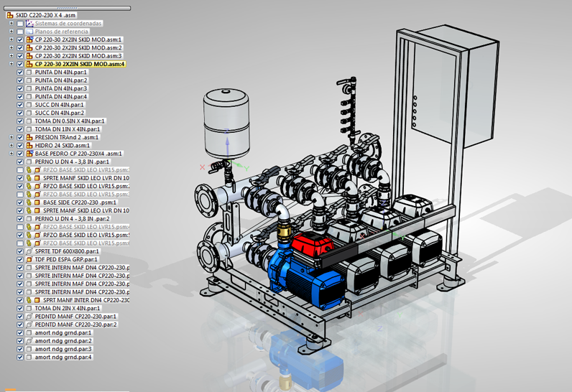Expand the Sistemas de coordenadas node

point(11,23)
